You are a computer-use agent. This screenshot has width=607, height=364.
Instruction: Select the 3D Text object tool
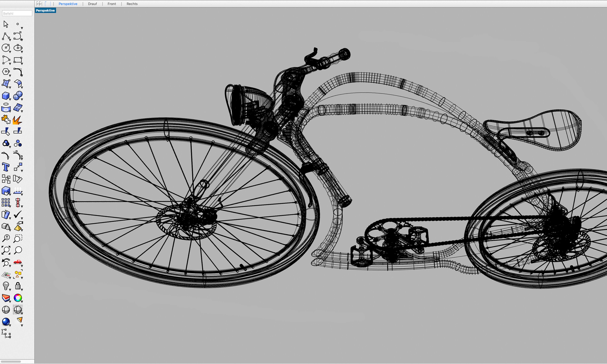click(6, 167)
